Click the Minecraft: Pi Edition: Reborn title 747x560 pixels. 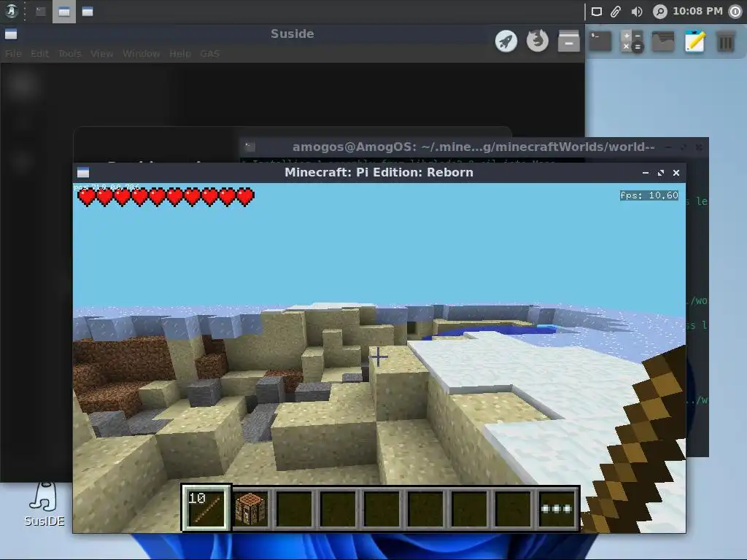[x=379, y=172]
